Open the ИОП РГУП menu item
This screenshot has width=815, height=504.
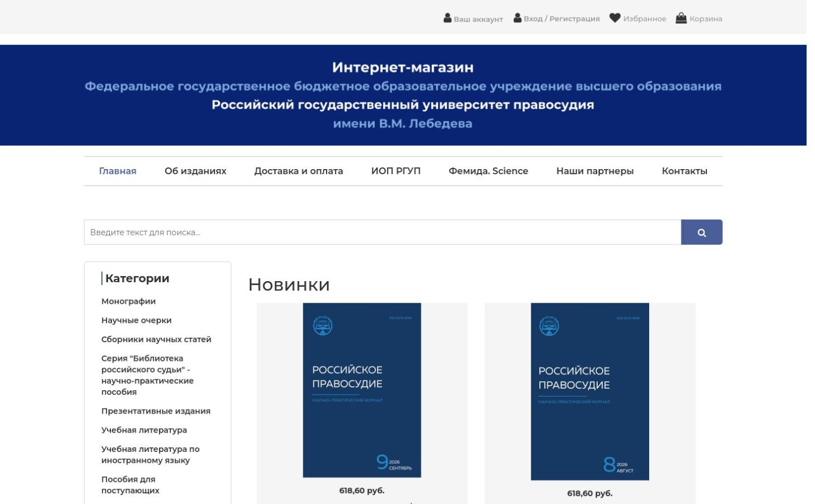pos(396,171)
